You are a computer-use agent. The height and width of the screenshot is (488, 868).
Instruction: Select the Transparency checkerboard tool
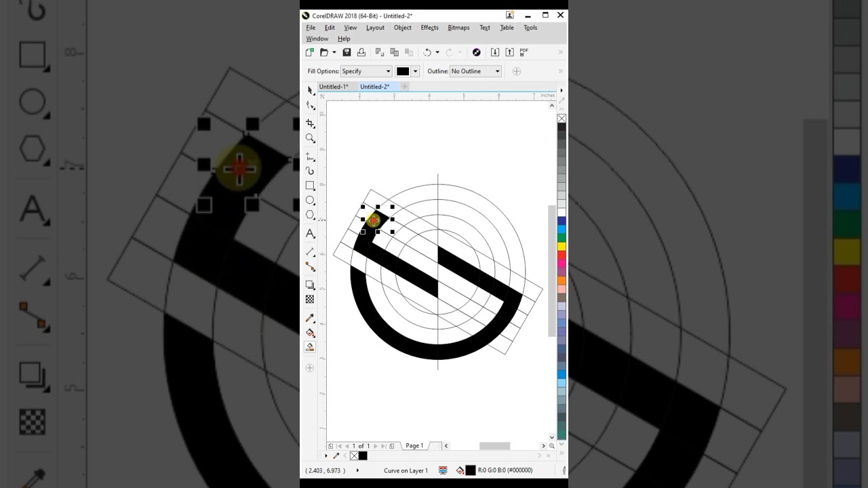coord(310,299)
